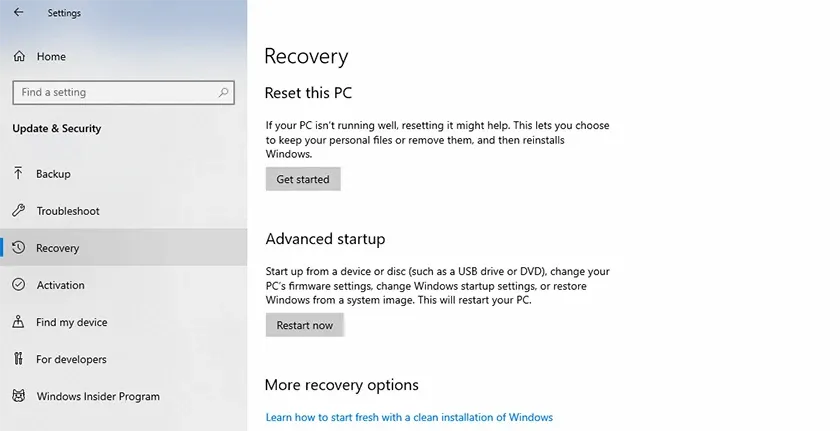Click the Home house icon
The image size is (840, 431).
[19, 56]
